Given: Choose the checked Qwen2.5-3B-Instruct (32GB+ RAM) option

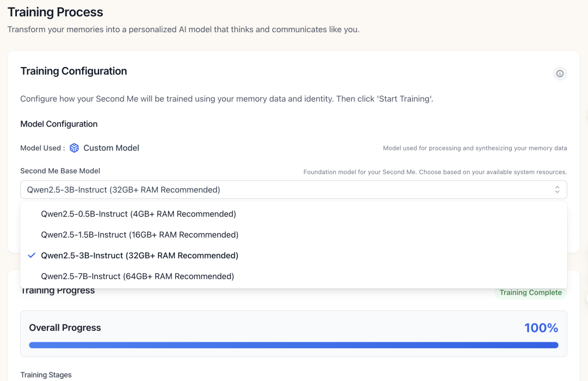Looking at the screenshot, I should point(293,256).
